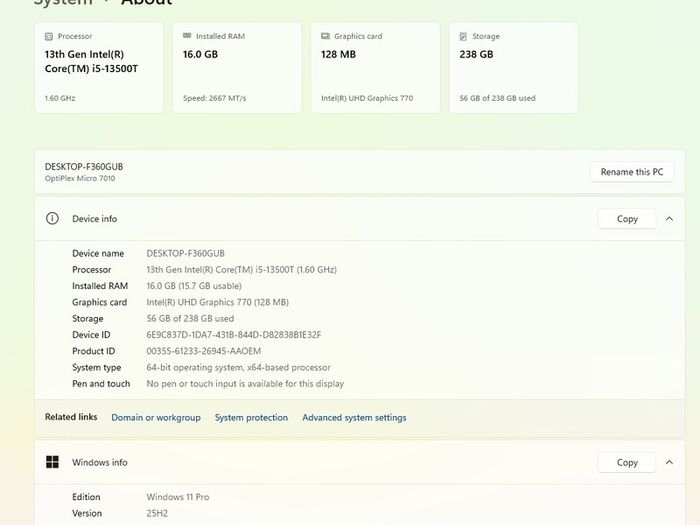Select the 16.0 GB (15.7 GB usable) value
700x525 pixels.
point(194,286)
